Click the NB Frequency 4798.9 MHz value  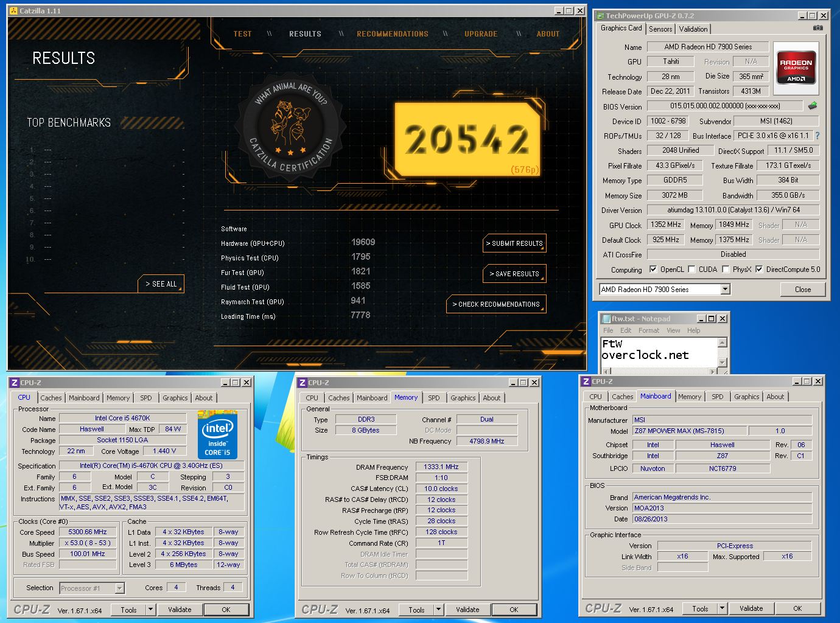[486, 441]
